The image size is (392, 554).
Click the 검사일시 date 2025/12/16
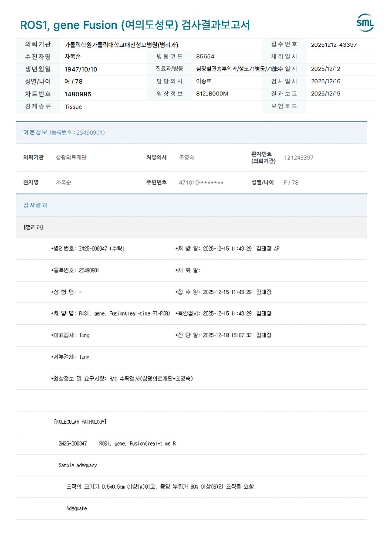(x=326, y=82)
